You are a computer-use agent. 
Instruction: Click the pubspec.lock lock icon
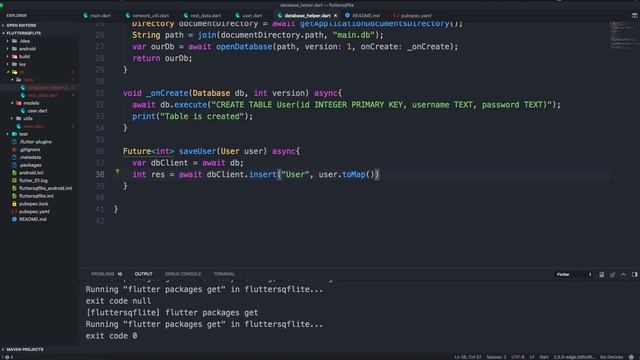coord(14,204)
